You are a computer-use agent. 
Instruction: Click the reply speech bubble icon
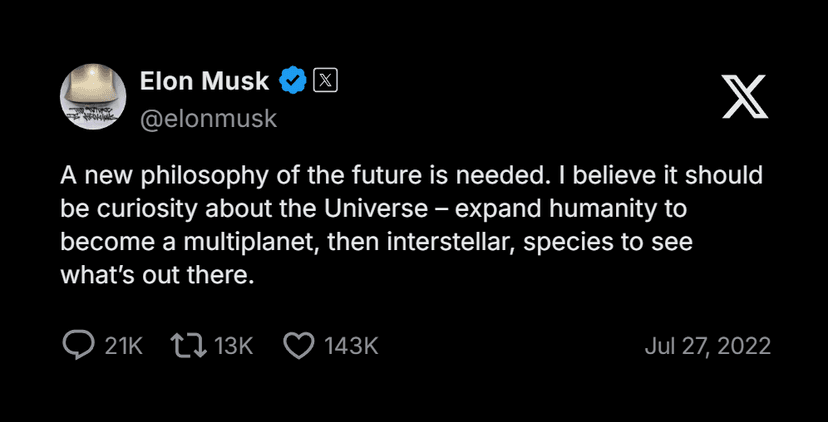tap(78, 346)
